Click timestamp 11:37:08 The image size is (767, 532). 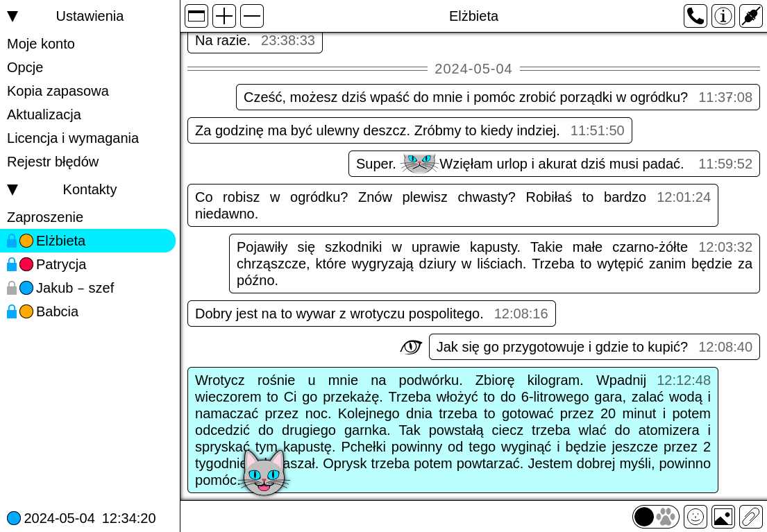pos(725,97)
